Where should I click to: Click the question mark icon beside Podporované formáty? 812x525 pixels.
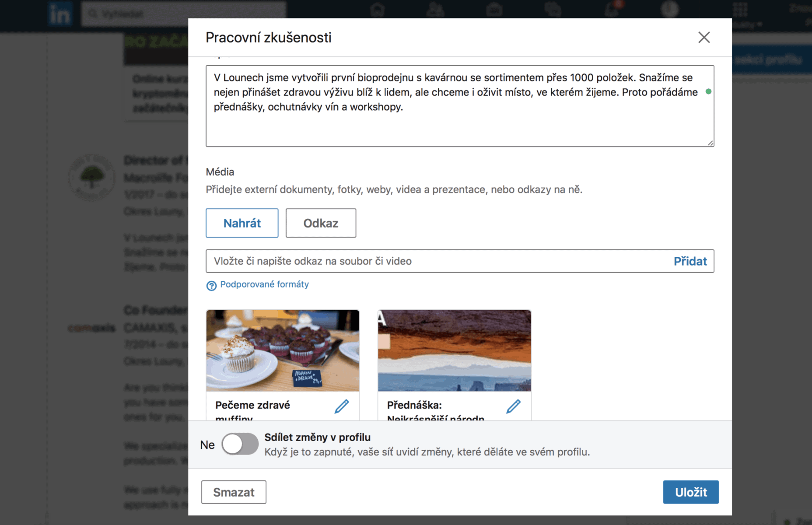tap(211, 286)
